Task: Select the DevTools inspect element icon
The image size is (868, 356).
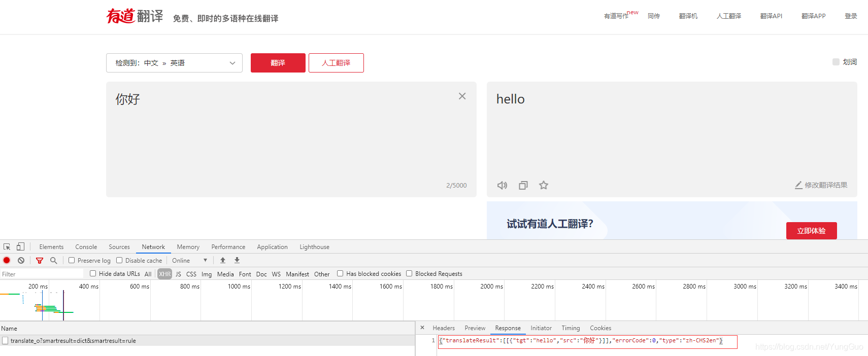Action: [x=7, y=247]
